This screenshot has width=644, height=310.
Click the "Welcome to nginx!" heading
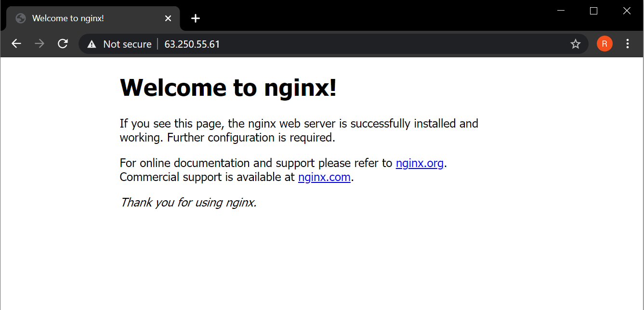(228, 88)
